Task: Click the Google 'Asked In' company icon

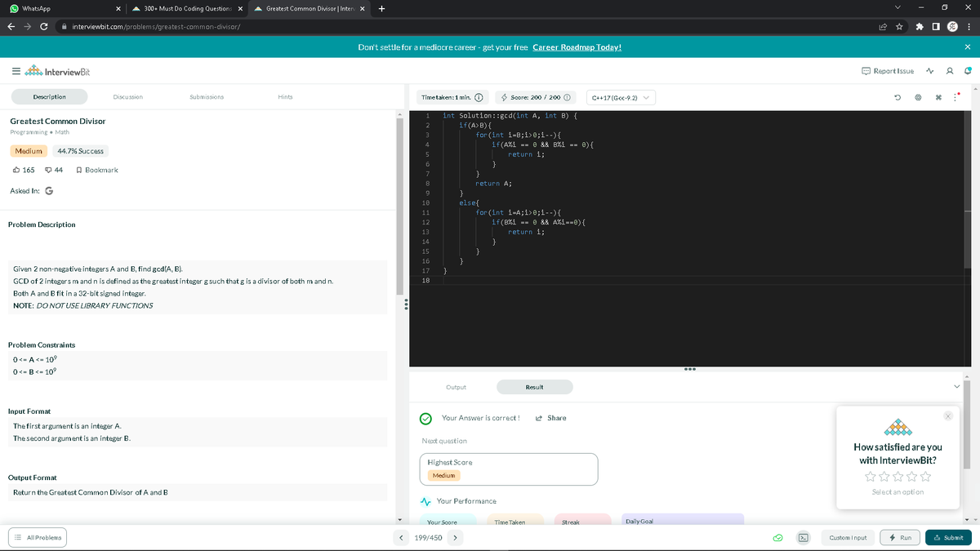Action: (49, 191)
